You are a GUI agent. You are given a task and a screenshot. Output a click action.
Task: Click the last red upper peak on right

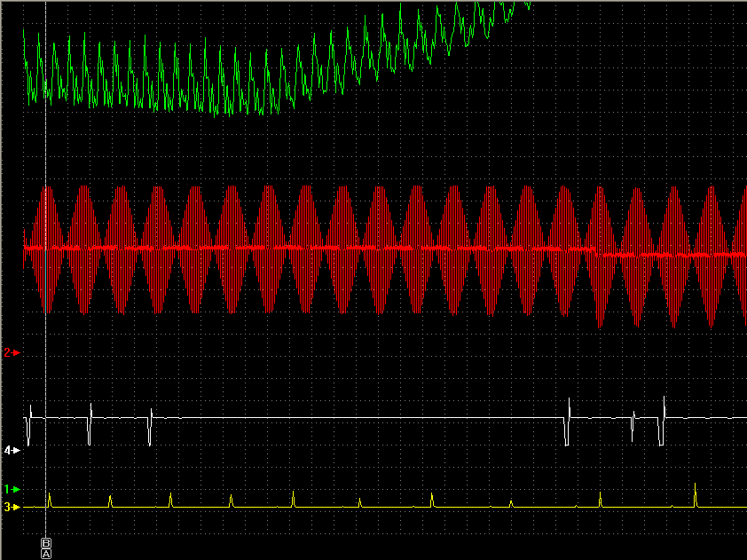tap(711, 188)
